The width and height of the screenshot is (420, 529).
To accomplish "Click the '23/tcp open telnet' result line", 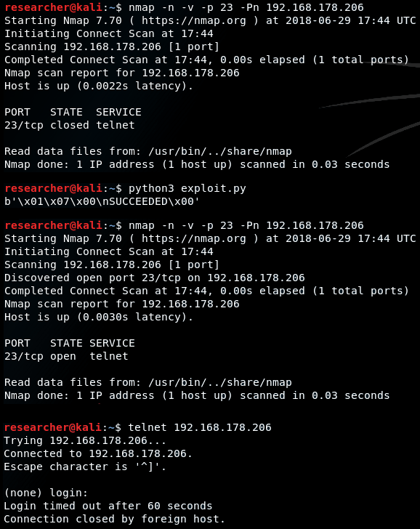I will pos(66,356).
